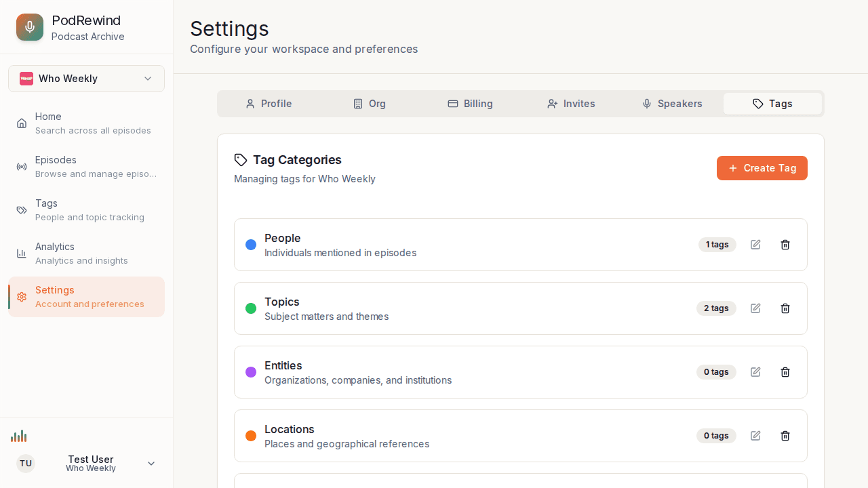Open the Speakers tab
The height and width of the screenshot is (488, 868).
672,104
